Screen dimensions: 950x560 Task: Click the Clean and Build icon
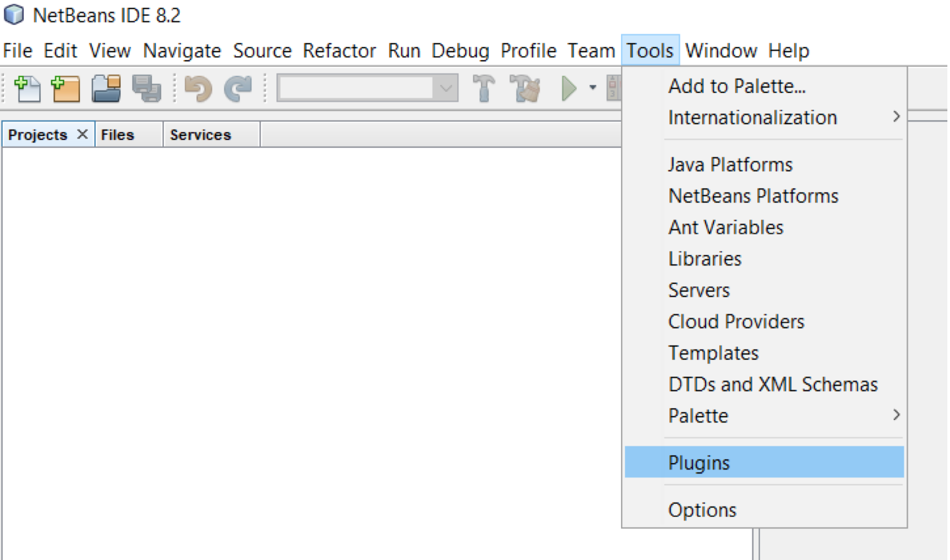coord(525,88)
